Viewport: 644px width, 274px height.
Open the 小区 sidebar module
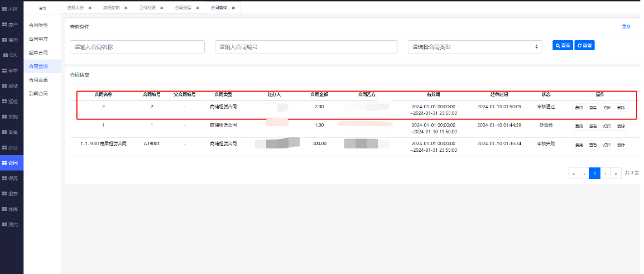point(11,9)
